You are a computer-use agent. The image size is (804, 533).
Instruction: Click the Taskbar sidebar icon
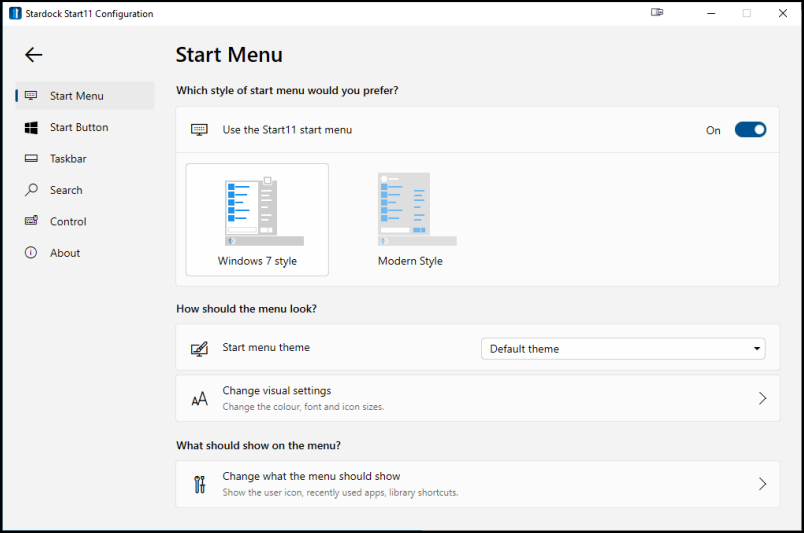pyautogui.click(x=31, y=159)
